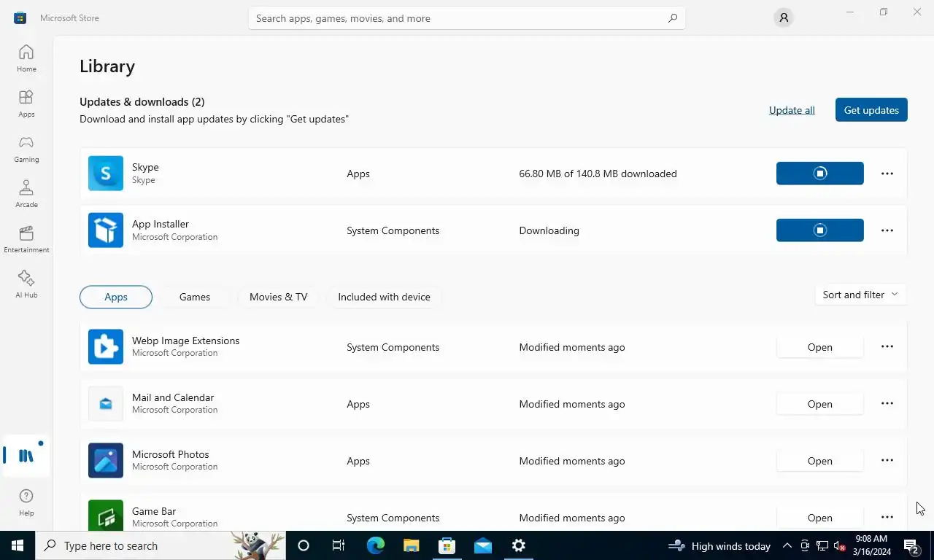Open more options for Skype
Screen dimensions: 934x560
click(887, 174)
